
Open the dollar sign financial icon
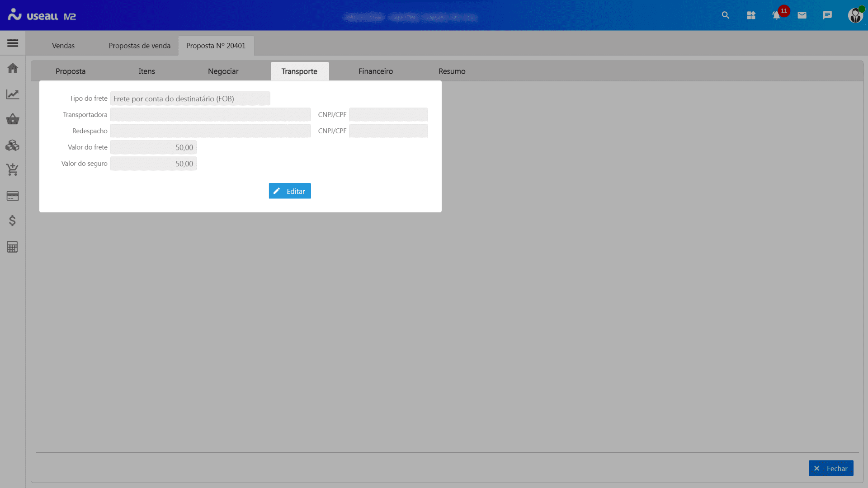pyautogui.click(x=13, y=221)
